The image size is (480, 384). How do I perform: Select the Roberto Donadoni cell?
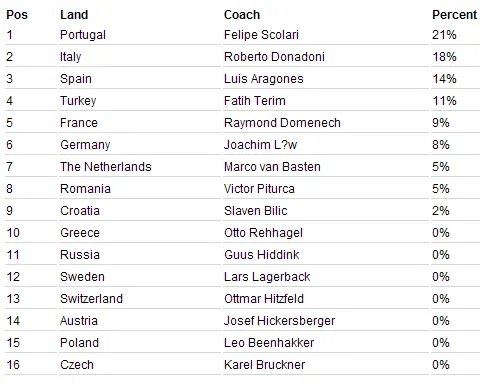(274, 57)
